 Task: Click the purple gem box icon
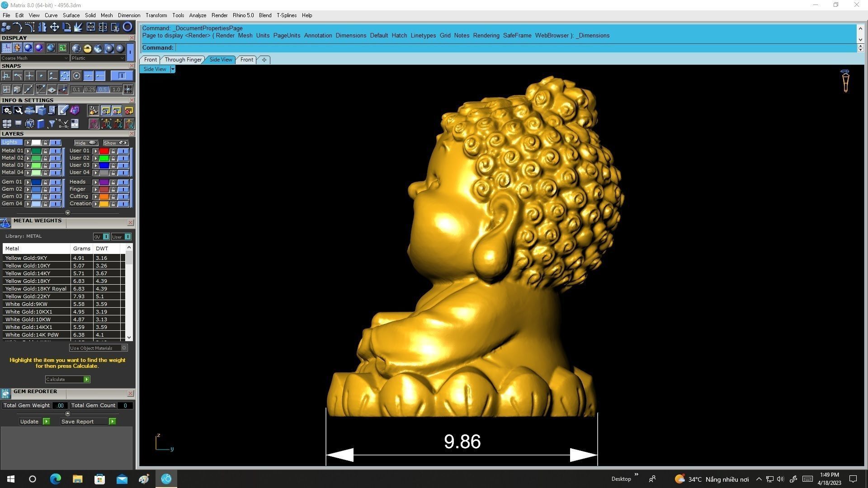point(75,110)
